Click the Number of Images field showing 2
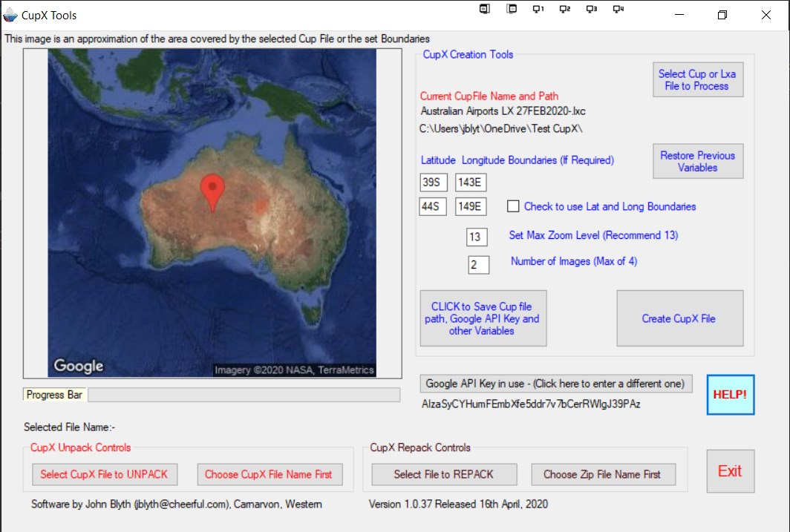The width and height of the screenshot is (790, 532). tap(478, 265)
